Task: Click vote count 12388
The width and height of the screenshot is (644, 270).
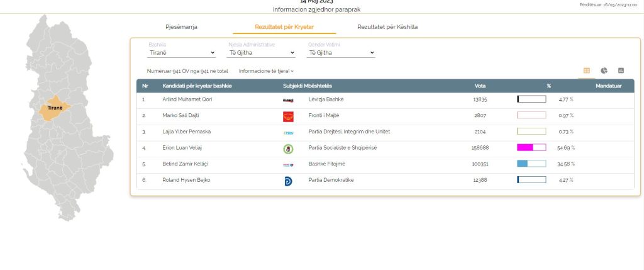Action: (480, 179)
